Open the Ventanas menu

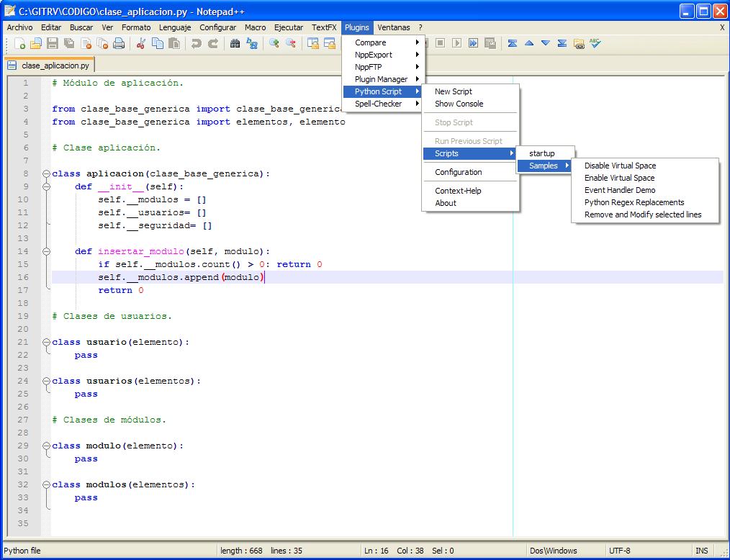(x=393, y=27)
